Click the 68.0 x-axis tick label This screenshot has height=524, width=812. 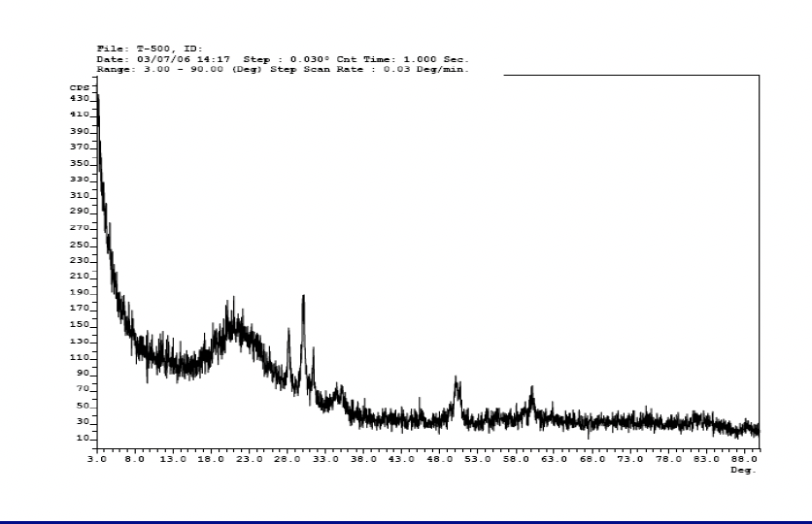(x=592, y=459)
